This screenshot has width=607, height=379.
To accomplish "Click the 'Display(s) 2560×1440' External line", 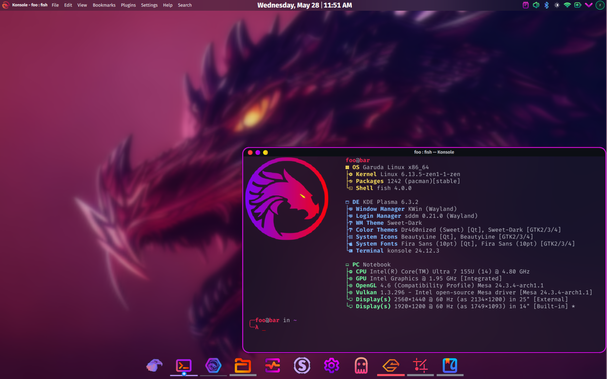I will (x=457, y=300).
